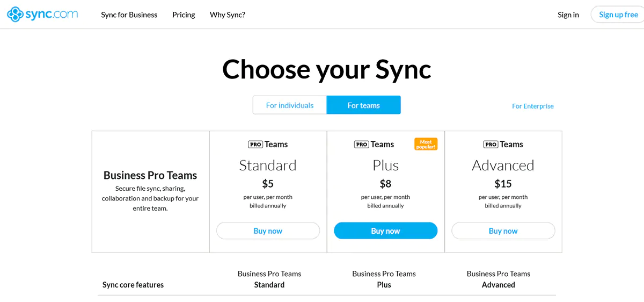Click the orange Most popular badge
Viewport: 644px width, 302px height.
pyautogui.click(x=426, y=144)
